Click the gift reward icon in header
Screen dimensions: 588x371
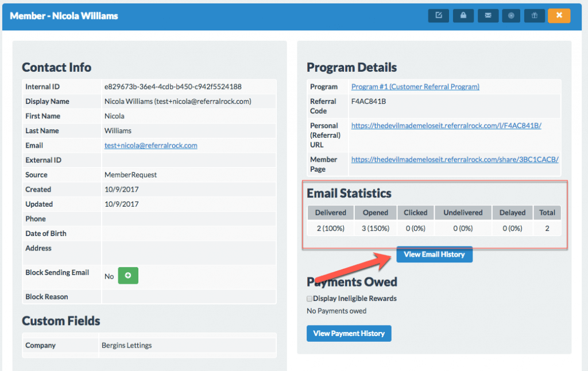535,16
